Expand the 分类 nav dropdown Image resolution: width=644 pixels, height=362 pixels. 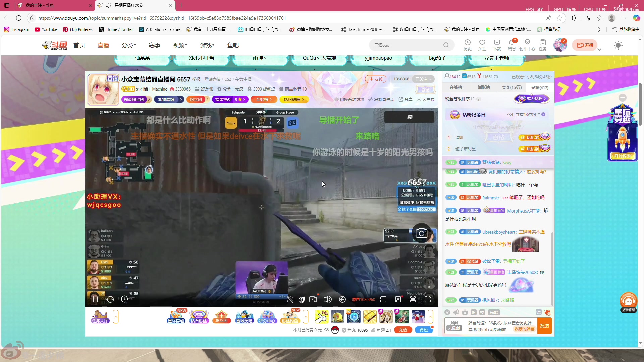click(x=129, y=45)
